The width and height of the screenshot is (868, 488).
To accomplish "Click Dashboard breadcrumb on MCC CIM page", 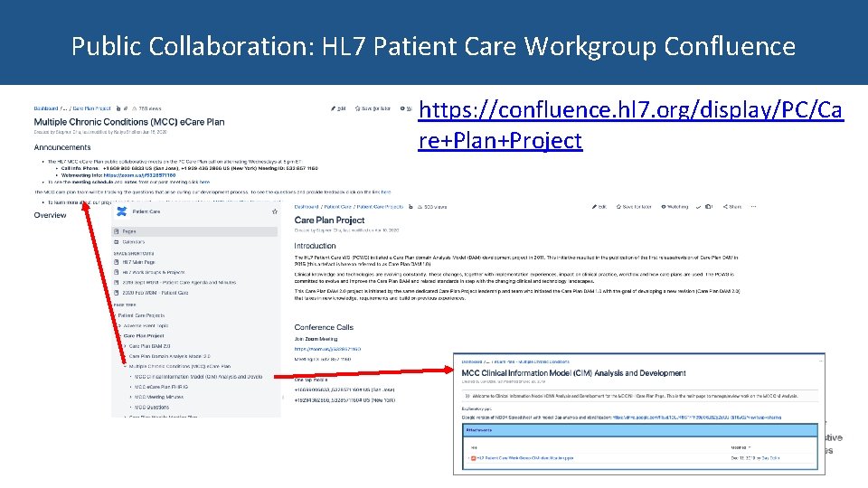I will pos(472,361).
